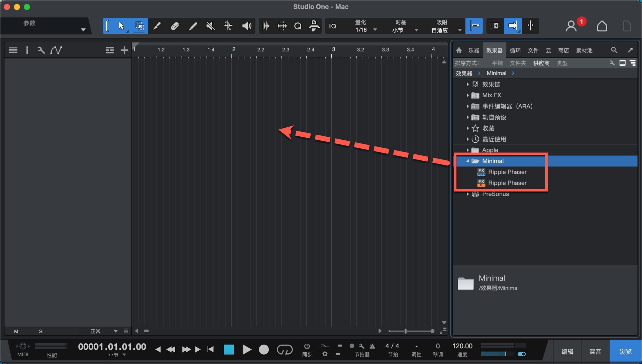The width and height of the screenshot is (642, 364).
Task: Open the track list icon
Action: (x=13, y=50)
